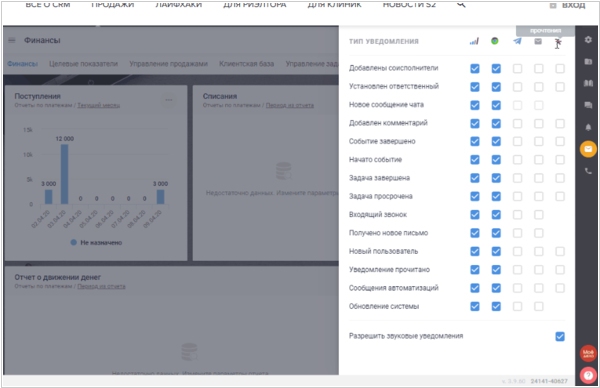Uncheck Chrome checkbox for Добавлен комментарий
Screen dimensions: 600x388
496,124
